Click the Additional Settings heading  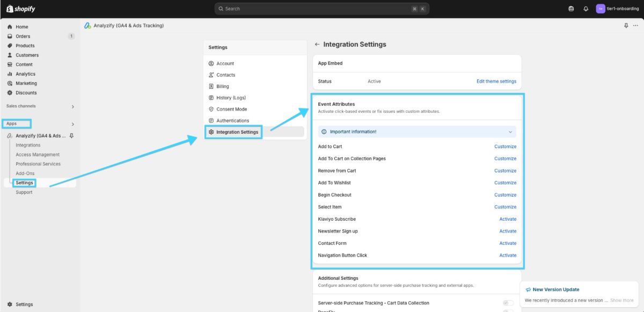click(x=338, y=278)
